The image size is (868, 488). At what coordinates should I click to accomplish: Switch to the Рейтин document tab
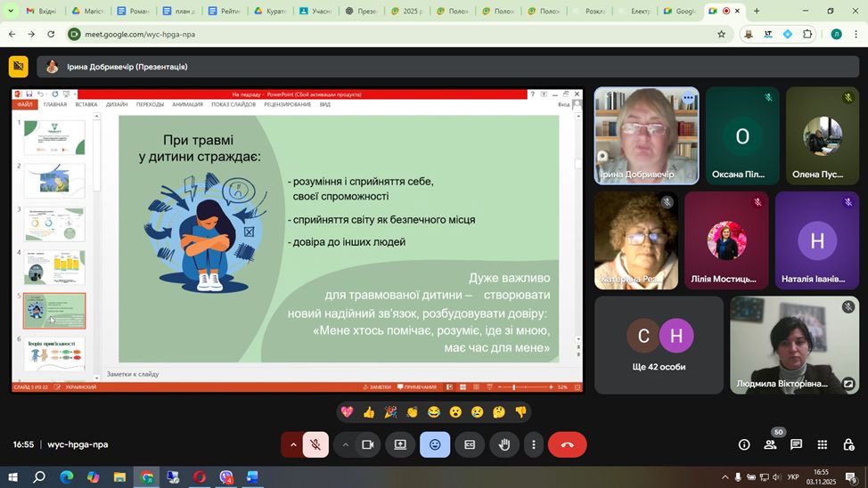(x=225, y=11)
